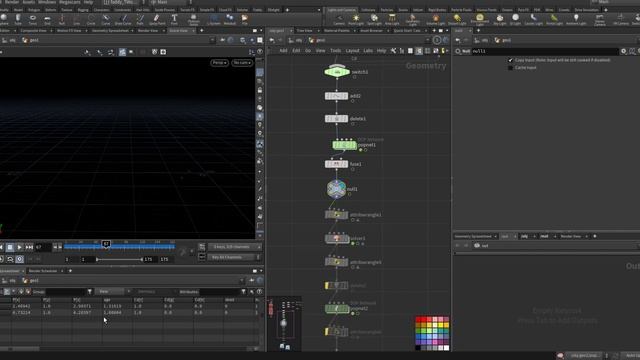The width and height of the screenshot is (640, 360).
Task: Open the spreadsheet pane options arrow
Action: pos(261,271)
